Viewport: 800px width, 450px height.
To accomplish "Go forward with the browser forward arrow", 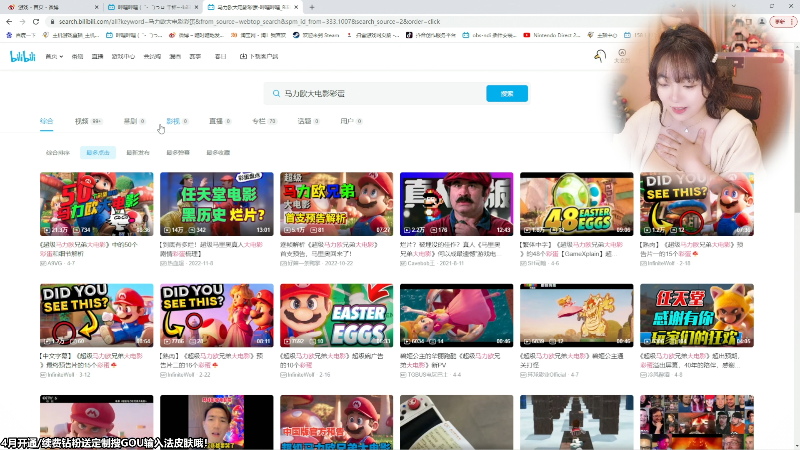I will (x=22, y=21).
